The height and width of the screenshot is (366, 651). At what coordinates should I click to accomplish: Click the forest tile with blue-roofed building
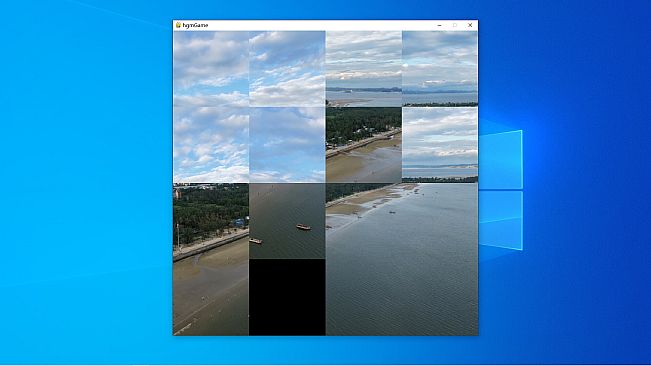click(x=211, y=221)
